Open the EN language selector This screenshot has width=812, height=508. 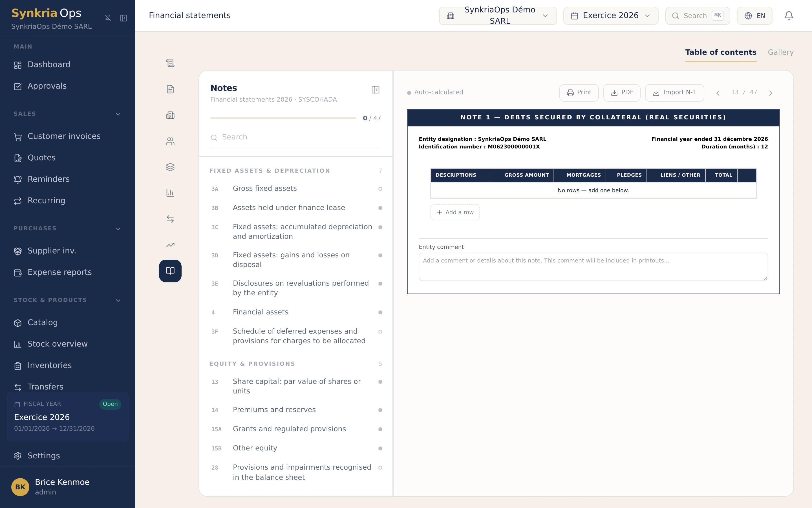tap(754, 16)
